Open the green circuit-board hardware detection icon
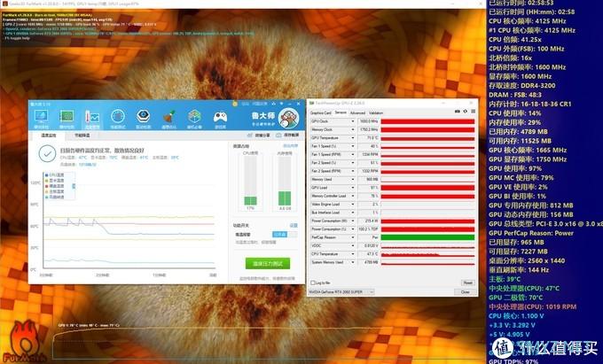This screenshot has width=603, height=364. coord(67,117)
